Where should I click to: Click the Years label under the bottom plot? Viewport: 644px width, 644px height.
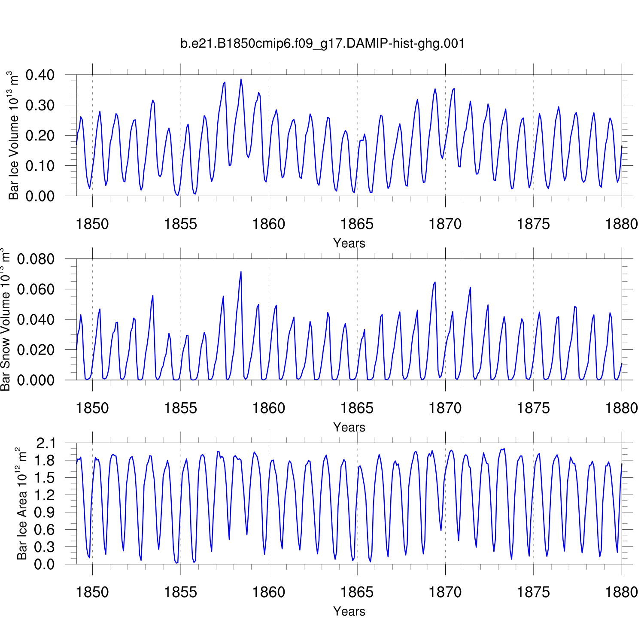349,611
